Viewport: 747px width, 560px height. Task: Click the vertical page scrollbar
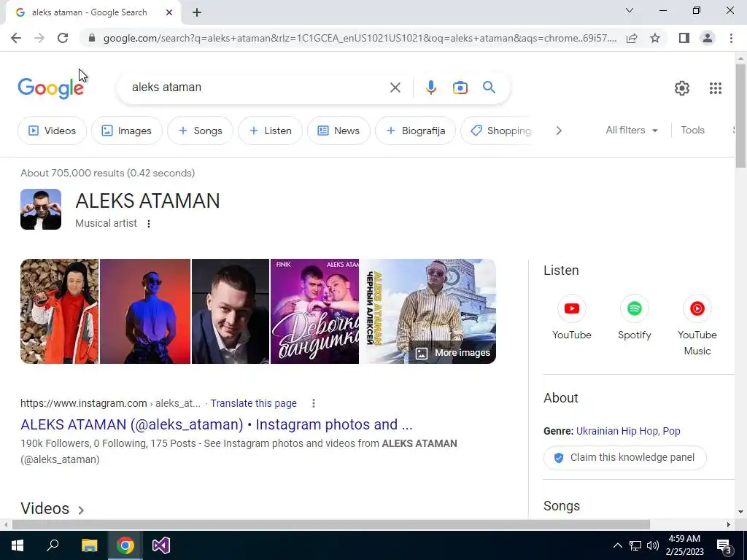740,115
